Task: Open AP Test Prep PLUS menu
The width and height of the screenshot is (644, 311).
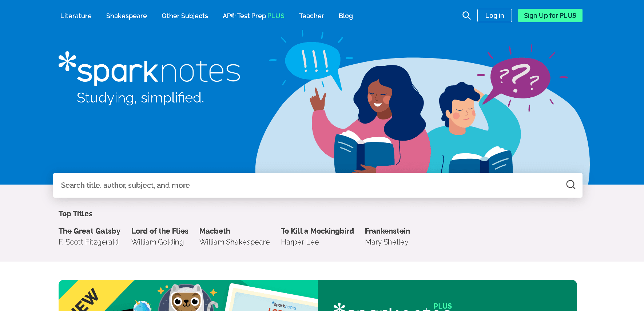Action: coord(254,16)
